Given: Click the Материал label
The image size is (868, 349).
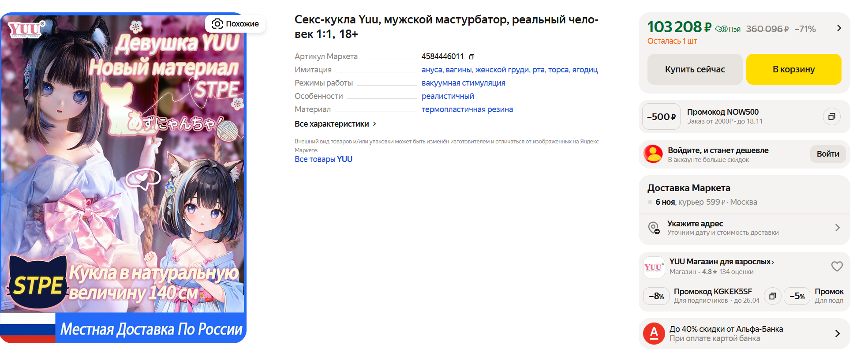Looking at the screenshot, I should pyautogui.click(x=312, y=109).
